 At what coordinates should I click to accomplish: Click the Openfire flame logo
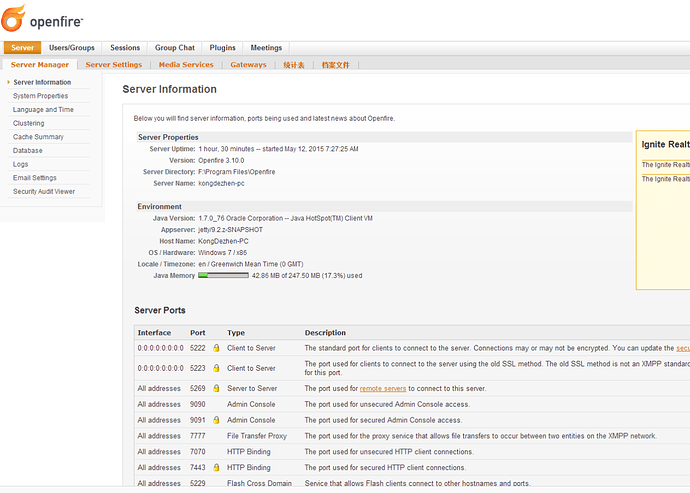point(13,18)
